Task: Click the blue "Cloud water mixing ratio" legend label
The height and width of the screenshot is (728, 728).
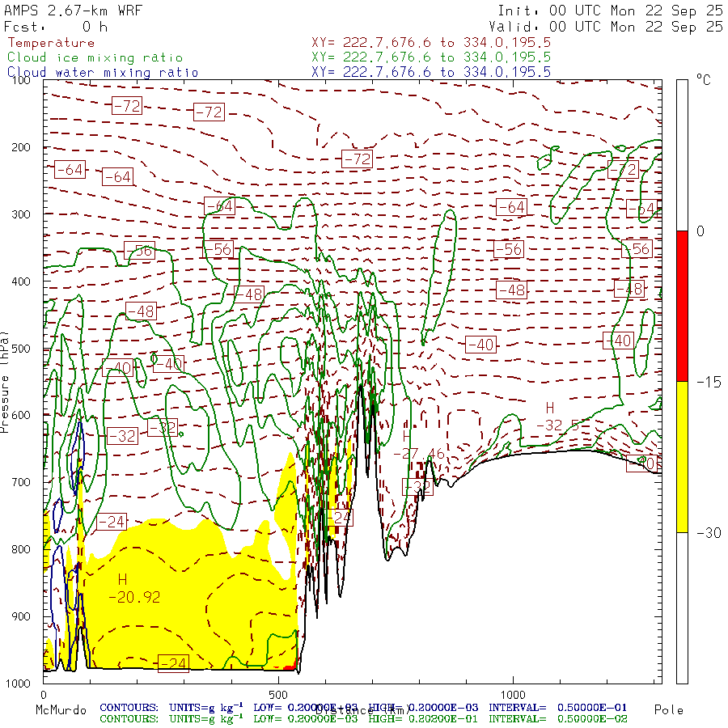Action: (x=103, y=73)
